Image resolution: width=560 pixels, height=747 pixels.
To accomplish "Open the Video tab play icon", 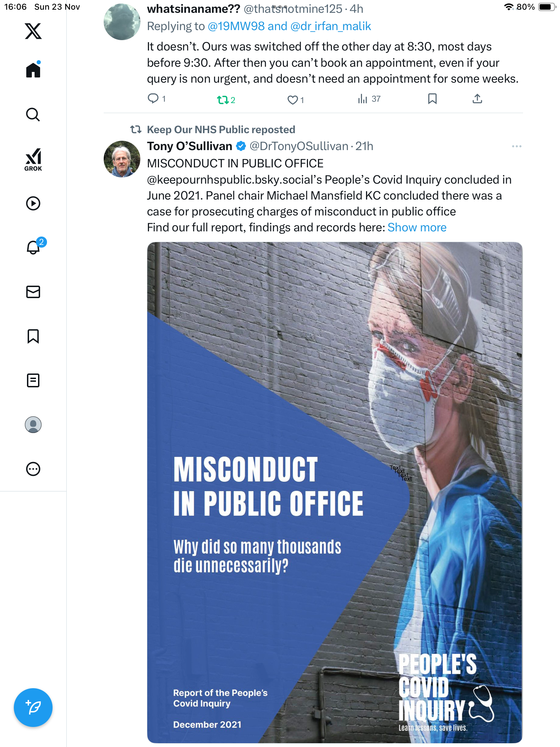I will pyautogui.click(x=33, y=203).
